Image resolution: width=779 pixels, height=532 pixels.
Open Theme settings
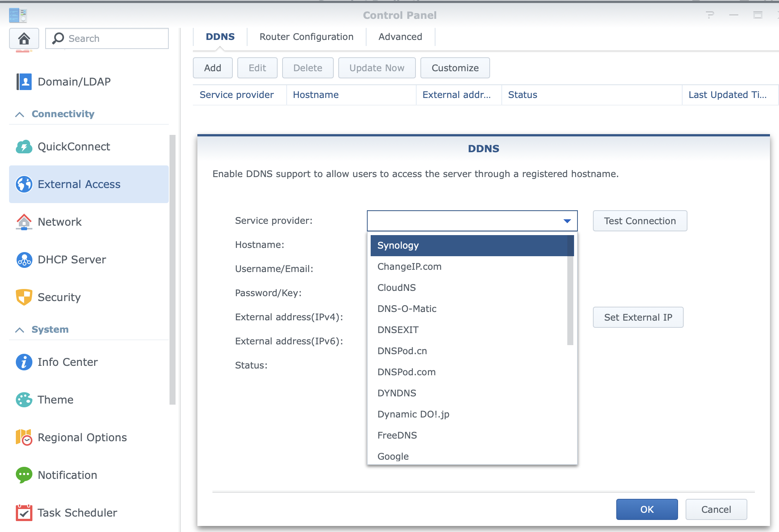point(89,400)
